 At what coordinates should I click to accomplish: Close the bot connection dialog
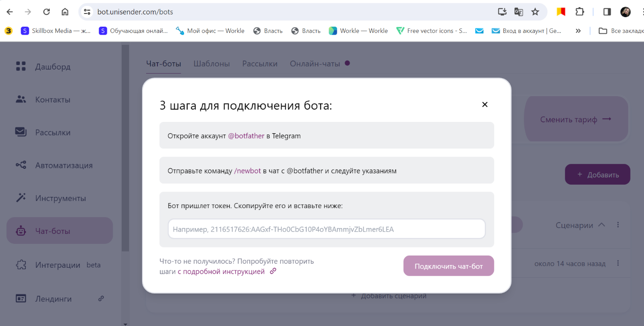(485, 105)
